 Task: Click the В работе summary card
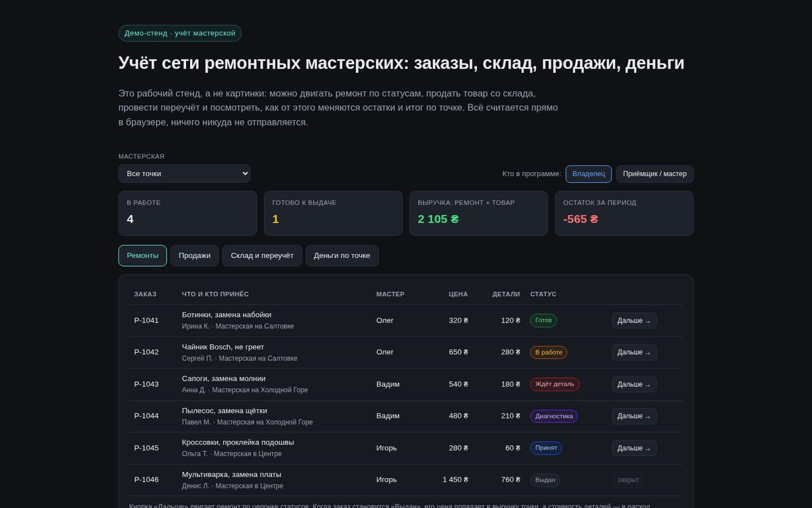(187, 213)
